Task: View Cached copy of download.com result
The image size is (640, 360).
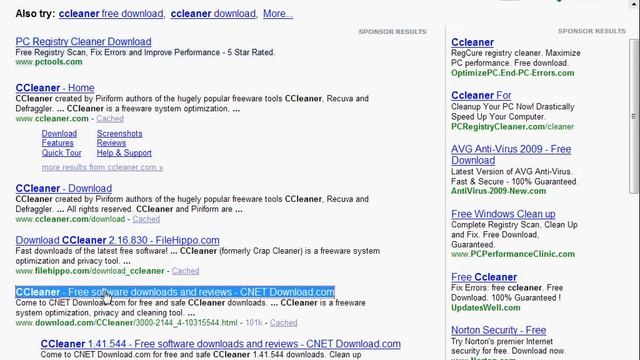Action: (284, 323)
